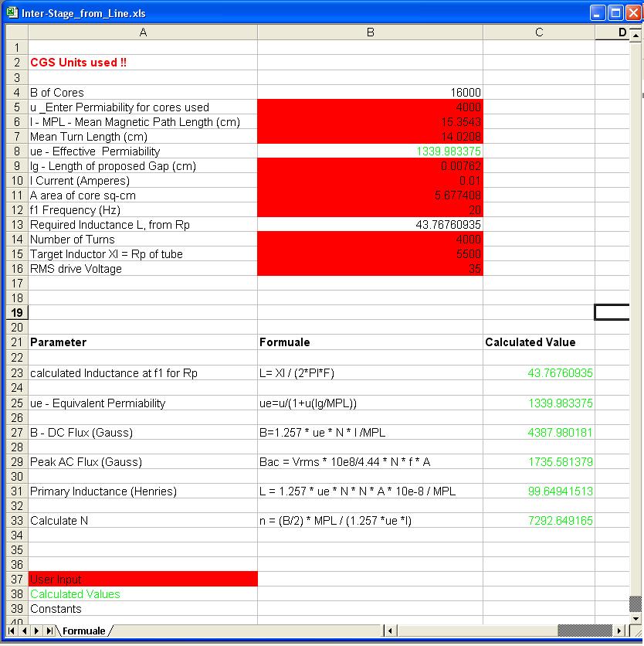Select column B header
This screenshot has width=644, height=646.
click(x=370, y=32)
